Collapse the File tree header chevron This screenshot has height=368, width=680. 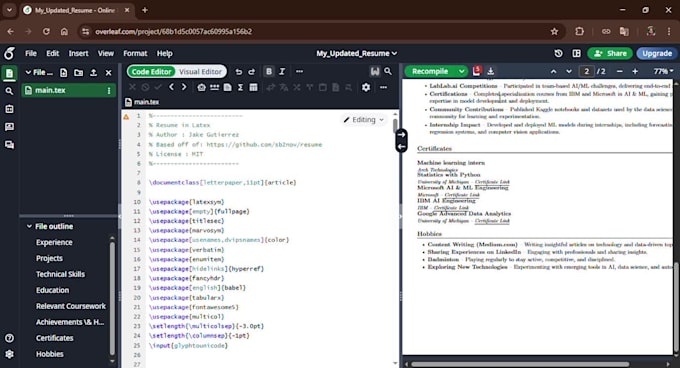28,72
